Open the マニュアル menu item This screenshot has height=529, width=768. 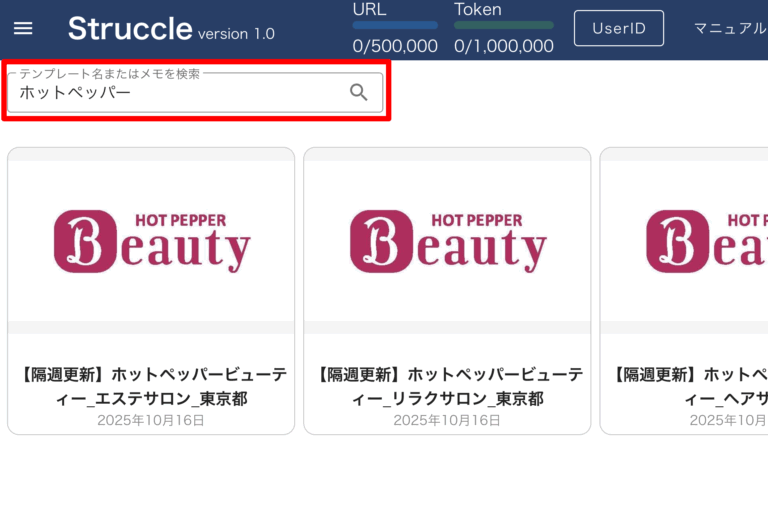[x=730, y=28]
